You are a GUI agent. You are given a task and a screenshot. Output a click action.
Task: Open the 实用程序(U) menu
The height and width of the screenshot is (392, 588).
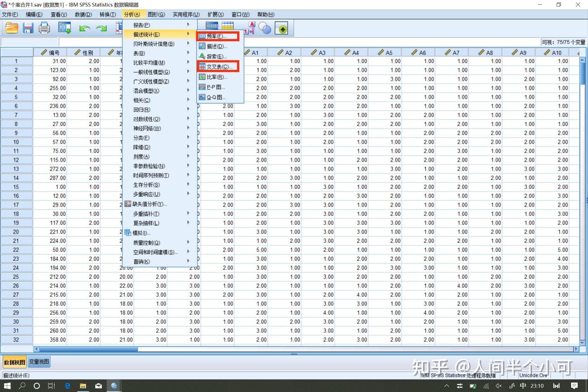pyautogui.click(x=186, y=14)
